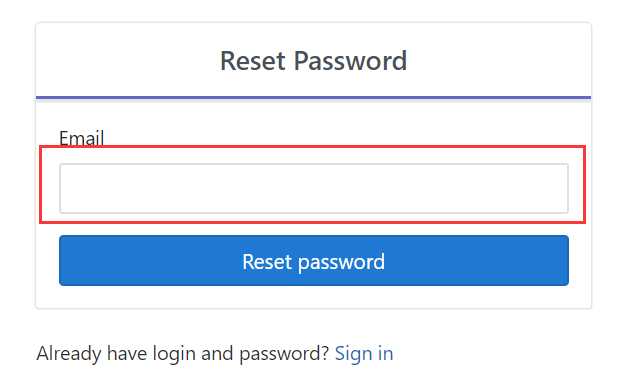Select the text box under Email
The width and height of the screenshot is (623, 390).
pos(314,188)
